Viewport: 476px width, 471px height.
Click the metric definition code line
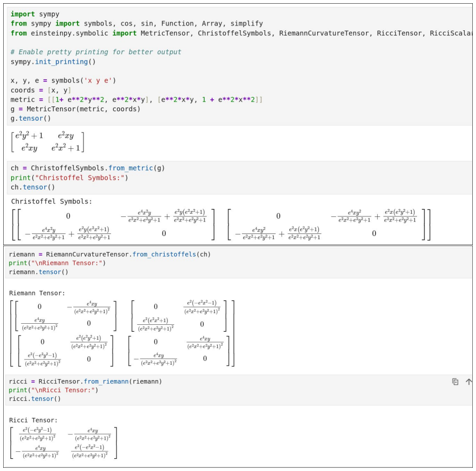click(137, 99)
